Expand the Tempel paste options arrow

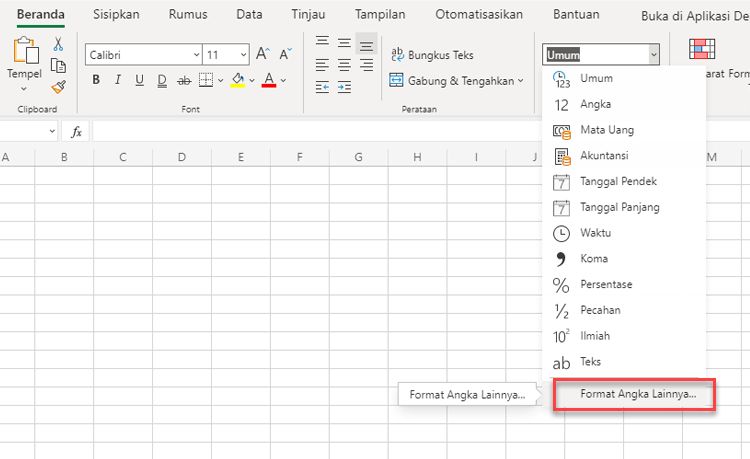[x=24, y=89]
